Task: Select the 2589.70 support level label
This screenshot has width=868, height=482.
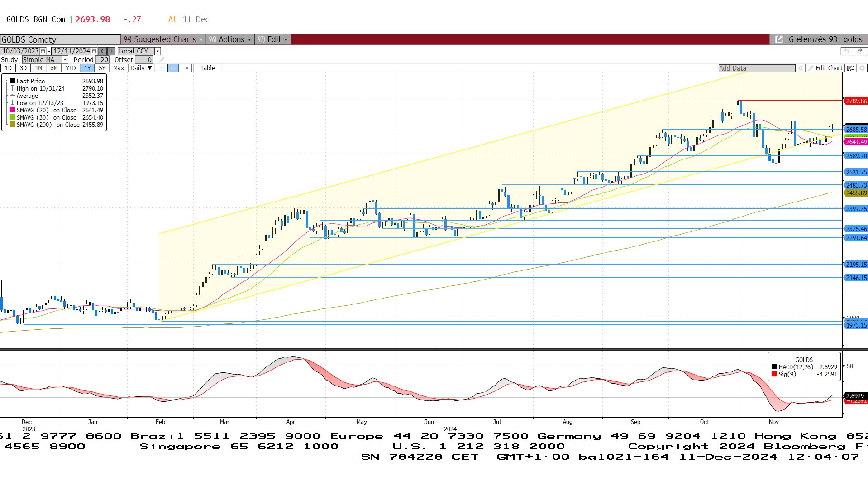Action: coord(856,156)
